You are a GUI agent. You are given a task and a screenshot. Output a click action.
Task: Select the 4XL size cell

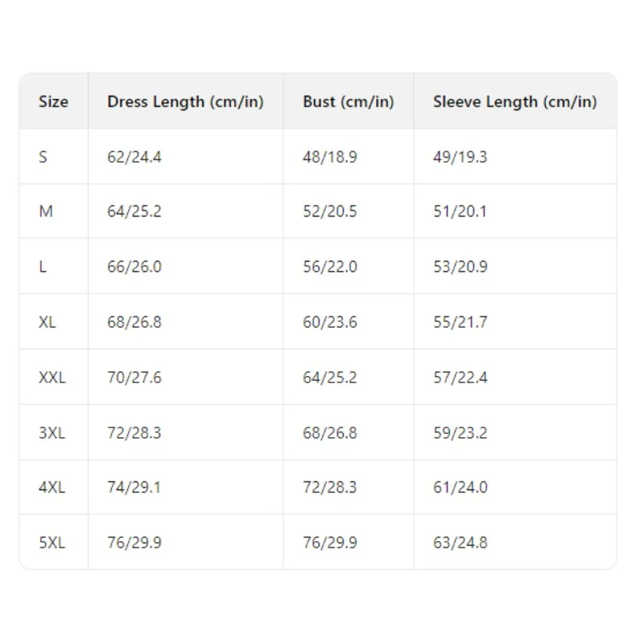point(52,487)
